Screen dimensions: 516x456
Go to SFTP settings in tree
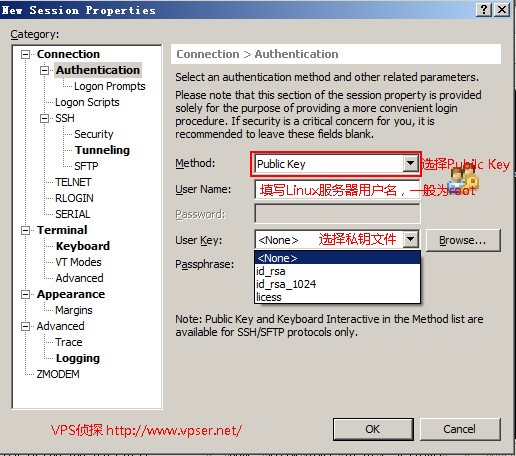pyautogui.click(x=86, y=166)
